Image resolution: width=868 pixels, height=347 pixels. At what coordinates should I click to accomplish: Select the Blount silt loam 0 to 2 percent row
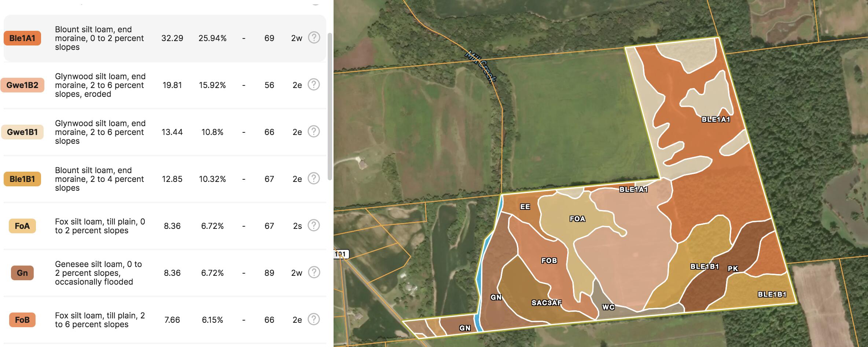coord(165,38)
